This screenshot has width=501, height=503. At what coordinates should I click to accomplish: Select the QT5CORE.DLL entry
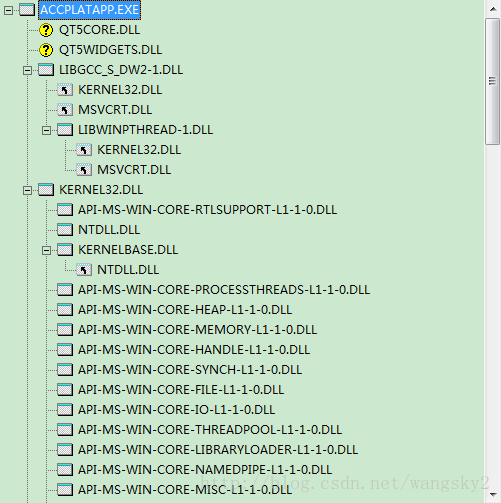point(99,30)
